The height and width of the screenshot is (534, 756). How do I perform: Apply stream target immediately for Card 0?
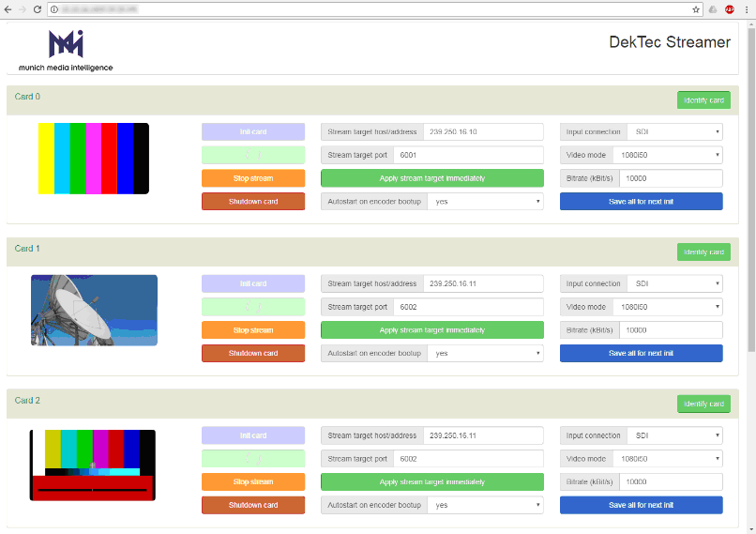click(432, 178)
